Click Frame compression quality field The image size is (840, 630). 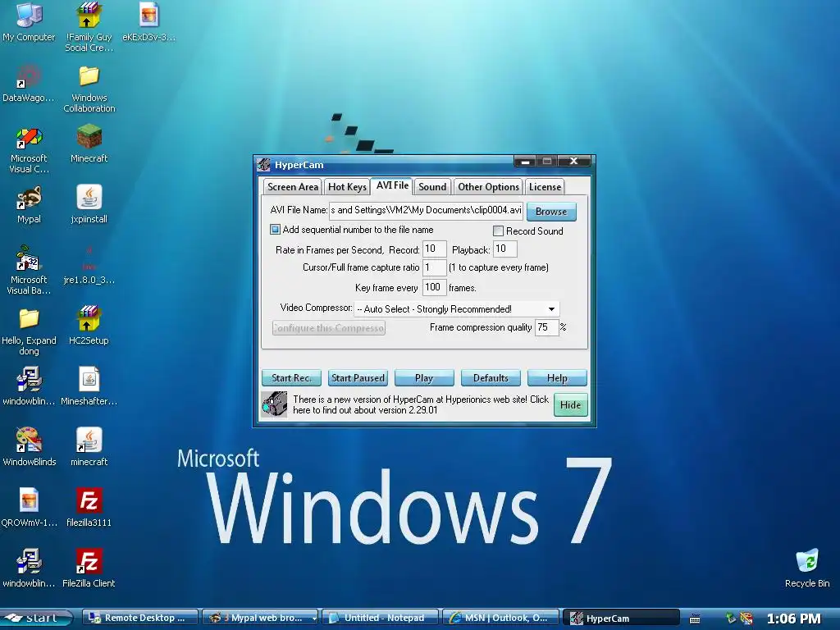point(546,327)
